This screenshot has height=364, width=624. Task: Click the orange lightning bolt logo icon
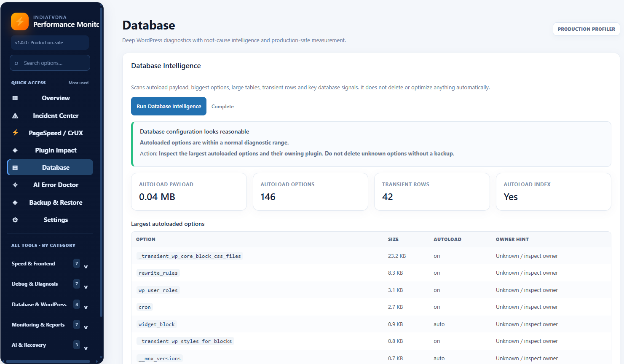[x=20, y=21]
